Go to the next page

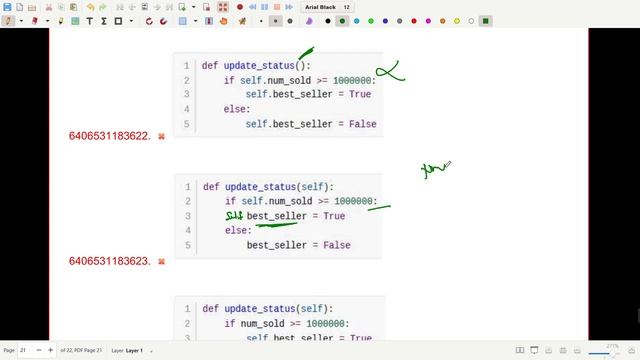coord(157,7)
